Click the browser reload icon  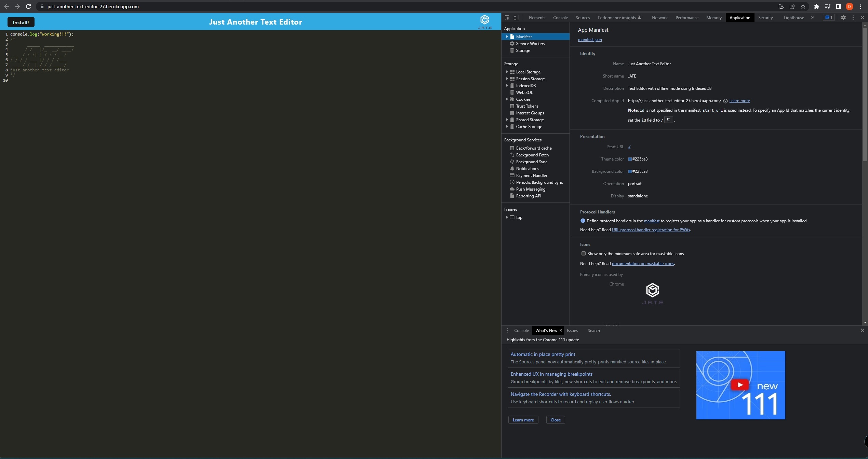(28, 6)
